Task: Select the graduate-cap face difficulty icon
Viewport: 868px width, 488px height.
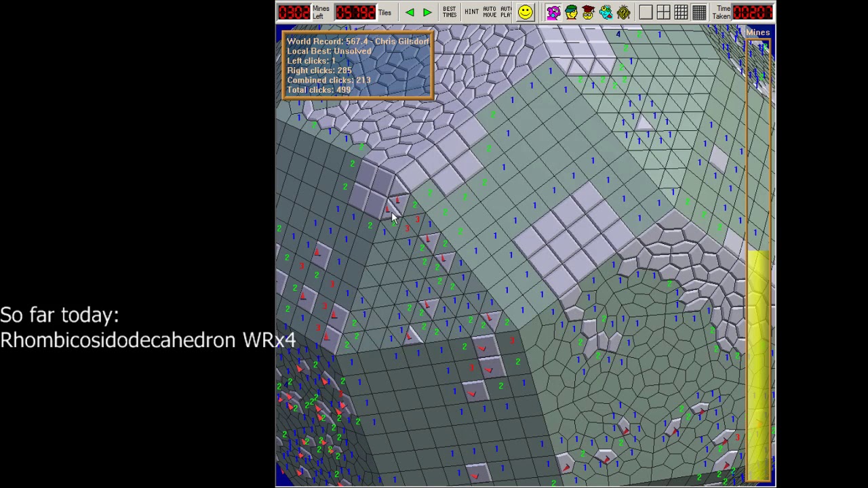Action: coord(588,12)
